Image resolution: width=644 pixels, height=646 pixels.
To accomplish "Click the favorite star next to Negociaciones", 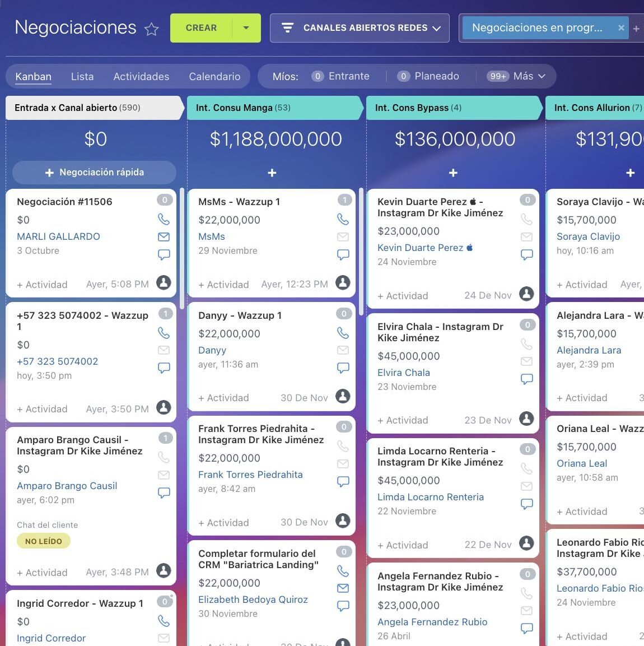I will pos(151,29).
